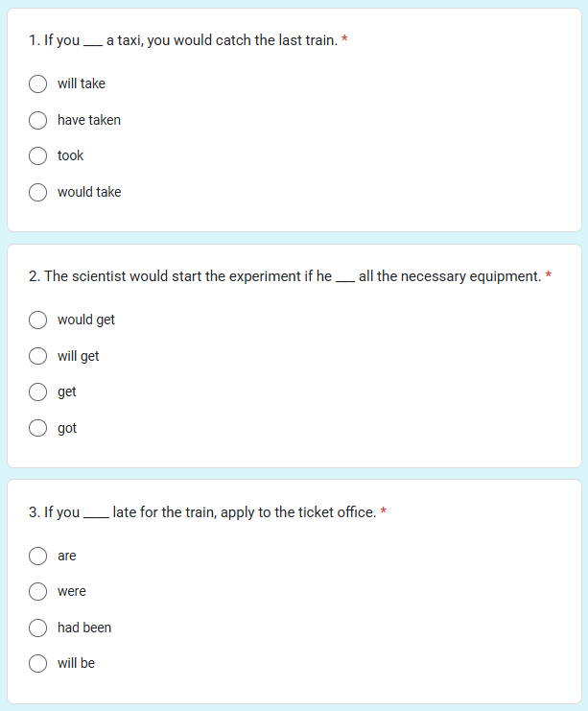The image size is (588, 711).
Task: Select the "will be" option
Action: click(37, 663)
